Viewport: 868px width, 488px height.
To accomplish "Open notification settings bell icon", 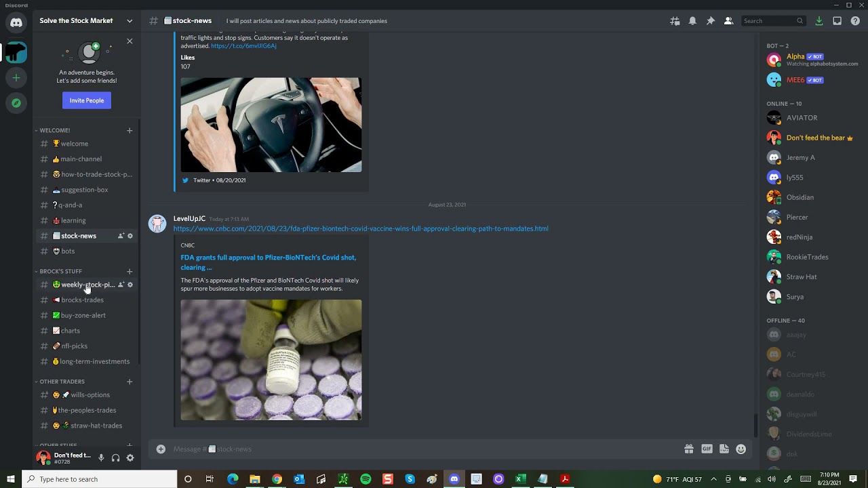I will (x=692, y=21).
